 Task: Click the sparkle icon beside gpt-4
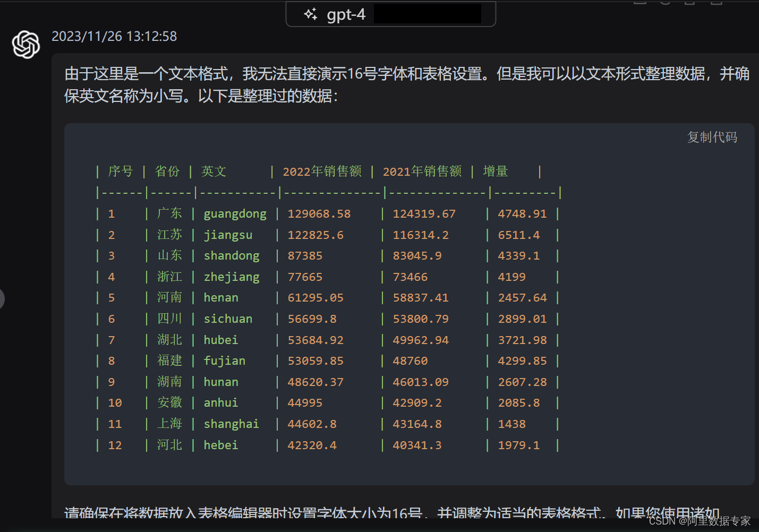[311, 14]
